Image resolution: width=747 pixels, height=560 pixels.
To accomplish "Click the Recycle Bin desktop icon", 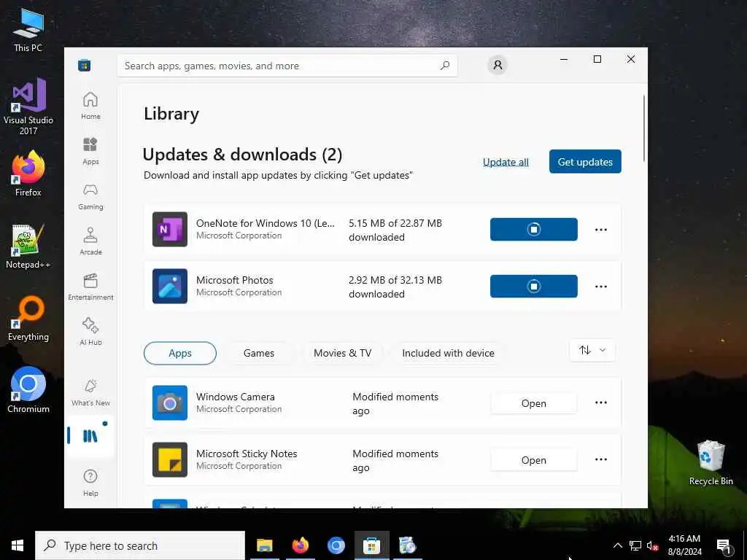I will (711, 462).
